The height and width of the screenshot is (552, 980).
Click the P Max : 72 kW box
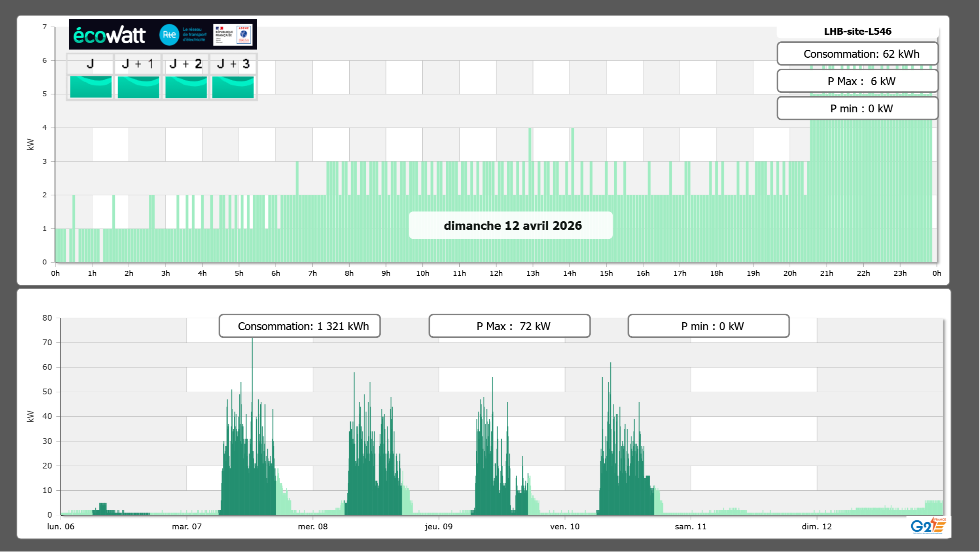(509, 326)
